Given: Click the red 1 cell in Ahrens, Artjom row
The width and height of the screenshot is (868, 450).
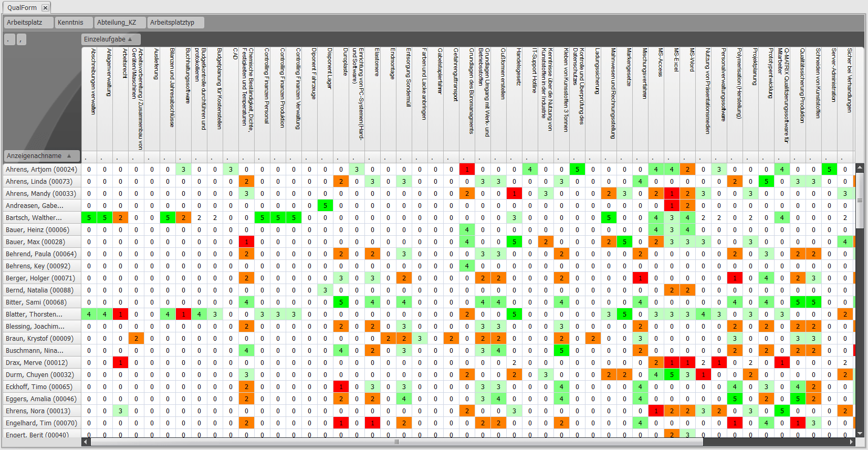Looking at the screenshot, I should tap(467, 170).
